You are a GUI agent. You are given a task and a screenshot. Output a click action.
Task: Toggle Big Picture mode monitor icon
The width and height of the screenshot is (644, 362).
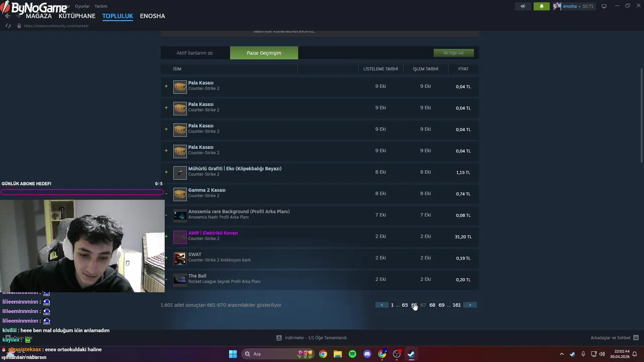tap(604, 6)
